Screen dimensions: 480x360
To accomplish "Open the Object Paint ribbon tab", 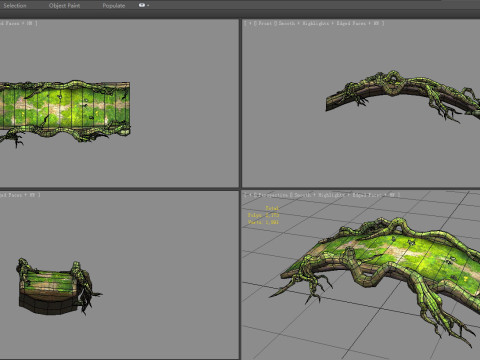I will (x=64, y=6).
